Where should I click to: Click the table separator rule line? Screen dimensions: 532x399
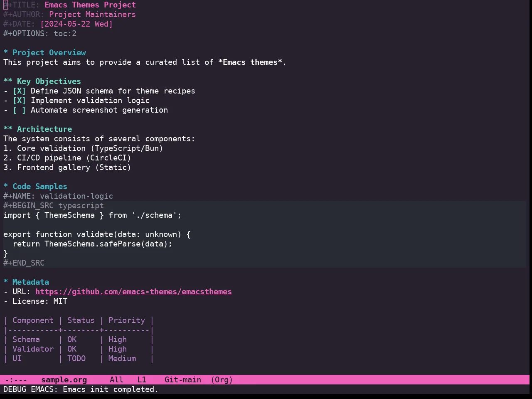click(79, 330)
